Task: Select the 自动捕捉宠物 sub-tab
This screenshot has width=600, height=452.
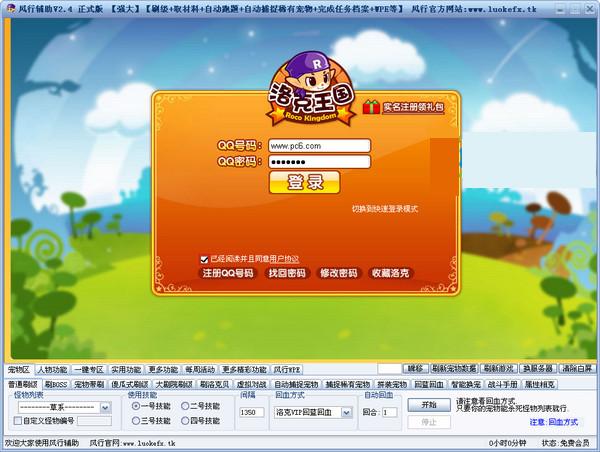Action: (296, 385)
